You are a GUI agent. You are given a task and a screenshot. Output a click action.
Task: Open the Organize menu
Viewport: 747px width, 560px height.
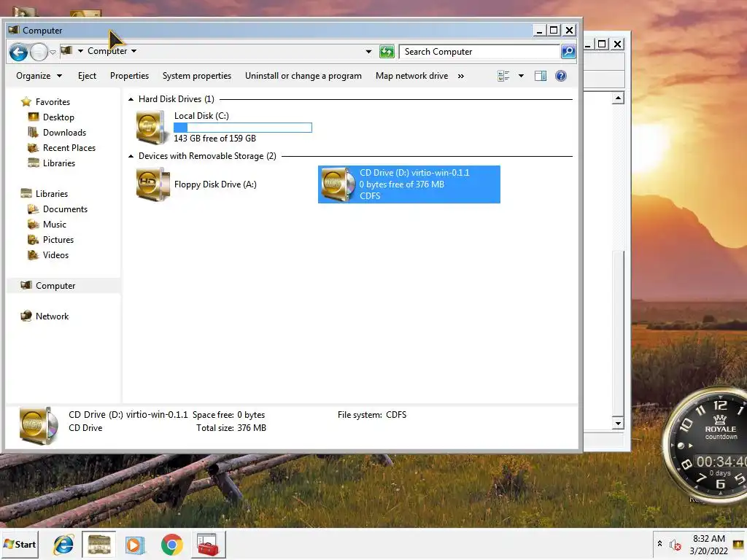click(39, 76)
